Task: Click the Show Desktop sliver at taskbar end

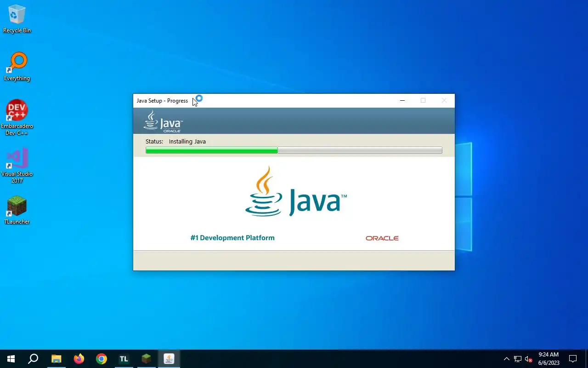Action: pos(587,359)
